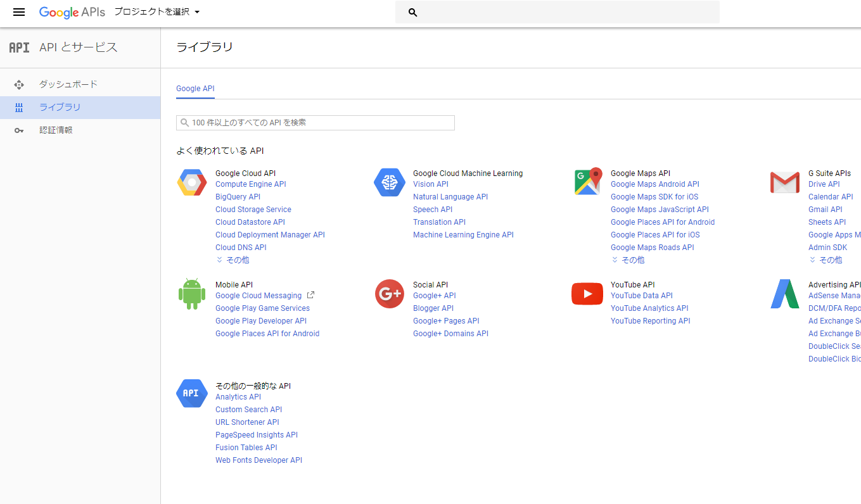The height and width of the screenshot is (504, 861).
Task: Open Cloud DNS API link
Action: tap(241, 248)
